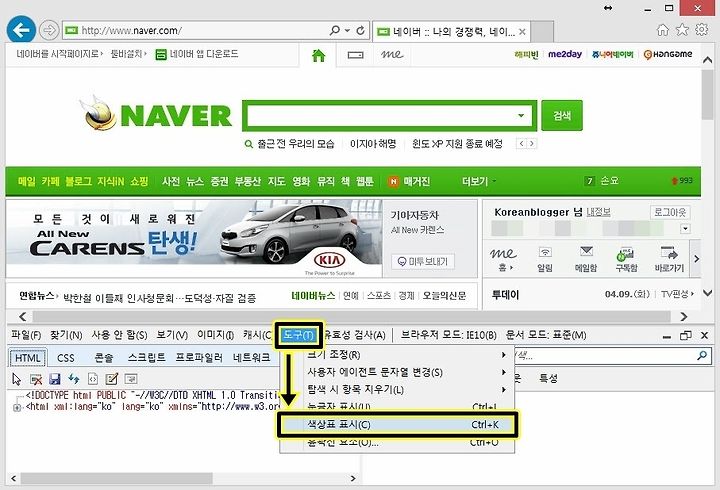Click the browser Forward arrow button

[x=49, y=30]
